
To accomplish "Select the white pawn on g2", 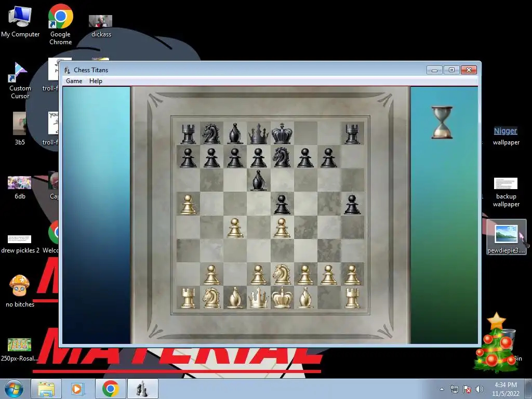I will [328, 274].
